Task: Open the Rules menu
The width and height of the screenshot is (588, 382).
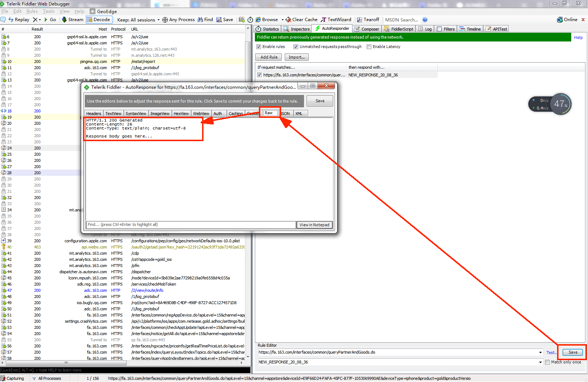Action: pyautogui.click(x=32, y=11)
